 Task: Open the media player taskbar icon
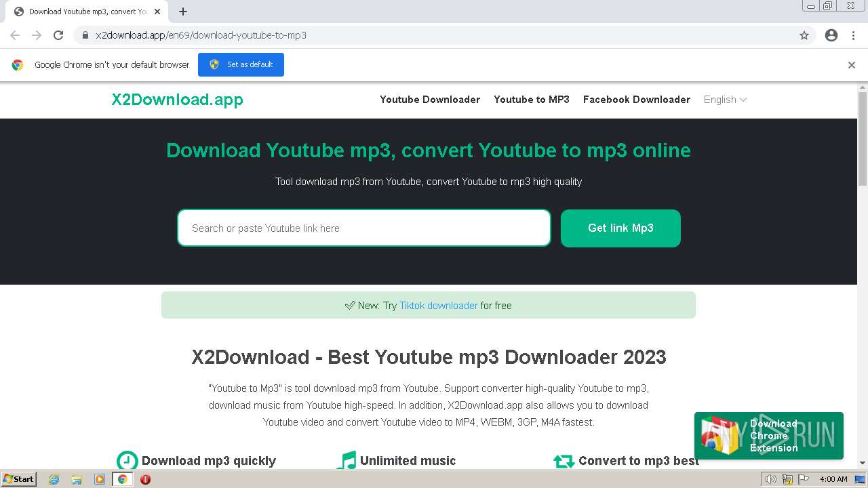[x=100, y=479]
